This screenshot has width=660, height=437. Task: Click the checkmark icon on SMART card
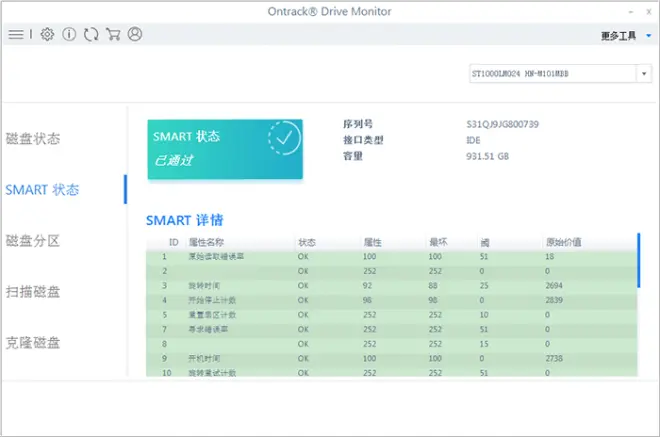(285, 138)
